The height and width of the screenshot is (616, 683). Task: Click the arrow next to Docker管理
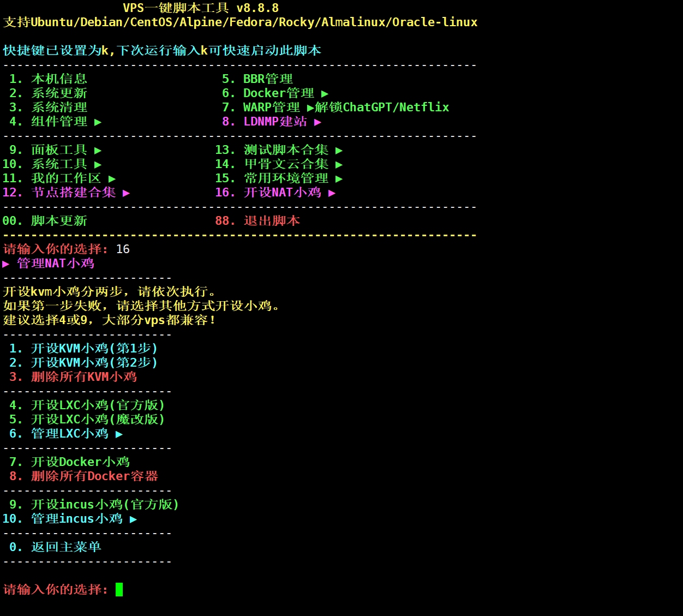click(325, 94)
